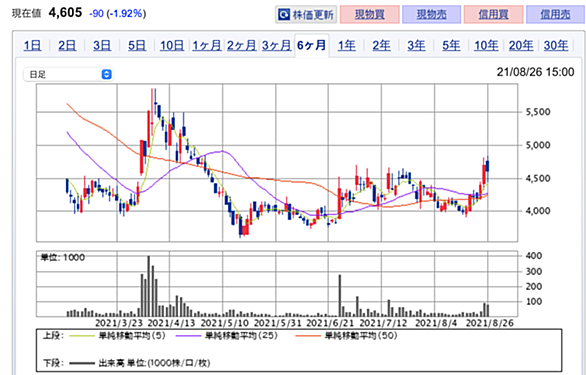Click the 2021/3/23 date label

coord(119,323)
